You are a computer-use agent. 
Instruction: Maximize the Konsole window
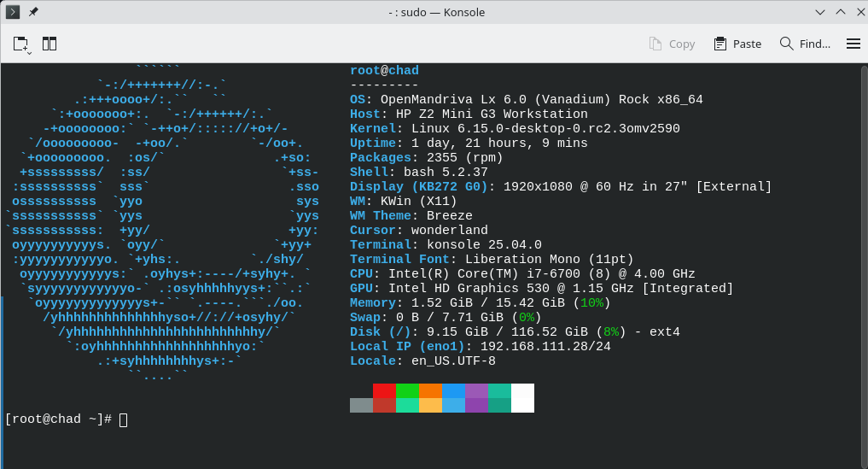coord(841,12)
